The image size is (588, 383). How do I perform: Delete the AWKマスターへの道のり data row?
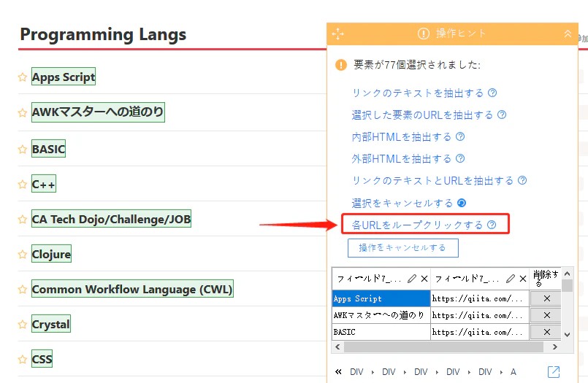[547, 315]
